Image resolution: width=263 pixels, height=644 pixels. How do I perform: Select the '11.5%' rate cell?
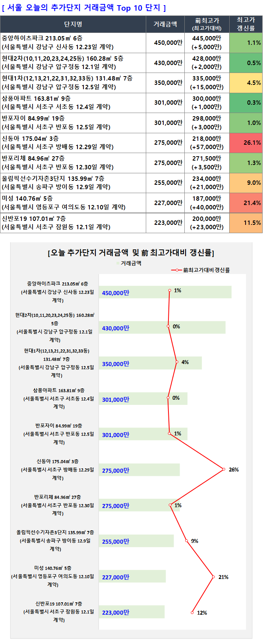(x=246, y=223)
